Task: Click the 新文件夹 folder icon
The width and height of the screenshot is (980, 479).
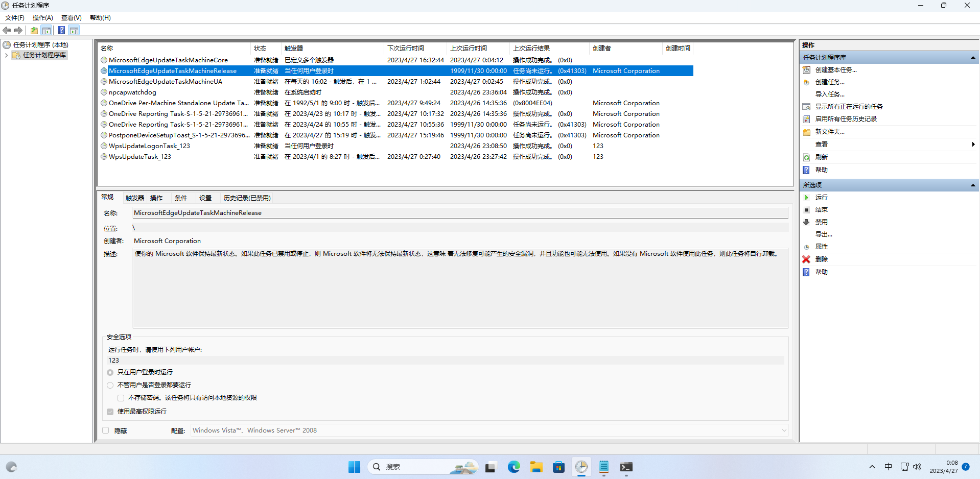Action: click(807, 132)
